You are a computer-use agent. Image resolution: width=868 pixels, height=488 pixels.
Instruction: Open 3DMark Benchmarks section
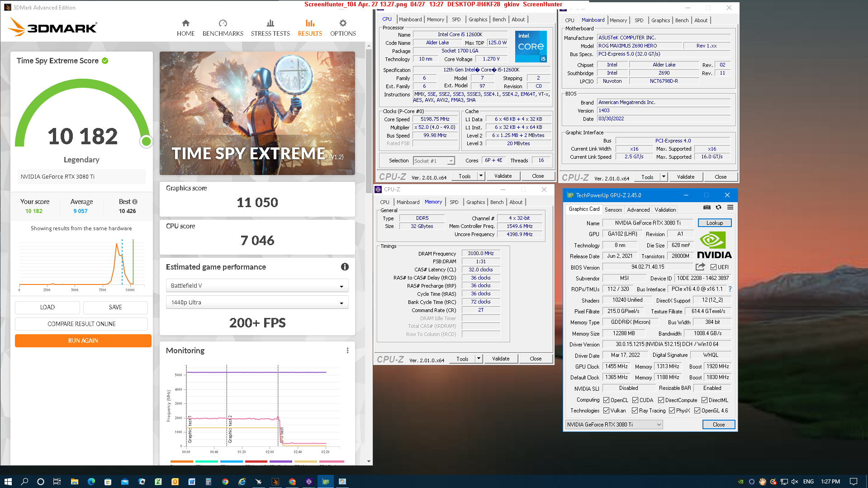[x=223, y=28]
